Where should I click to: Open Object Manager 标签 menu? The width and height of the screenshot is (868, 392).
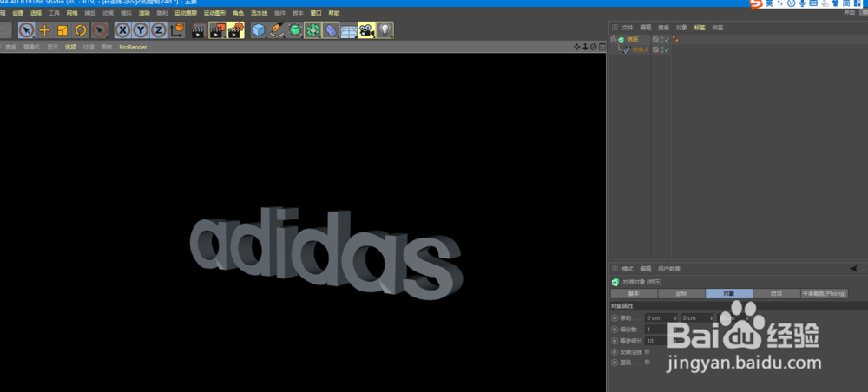700,28
